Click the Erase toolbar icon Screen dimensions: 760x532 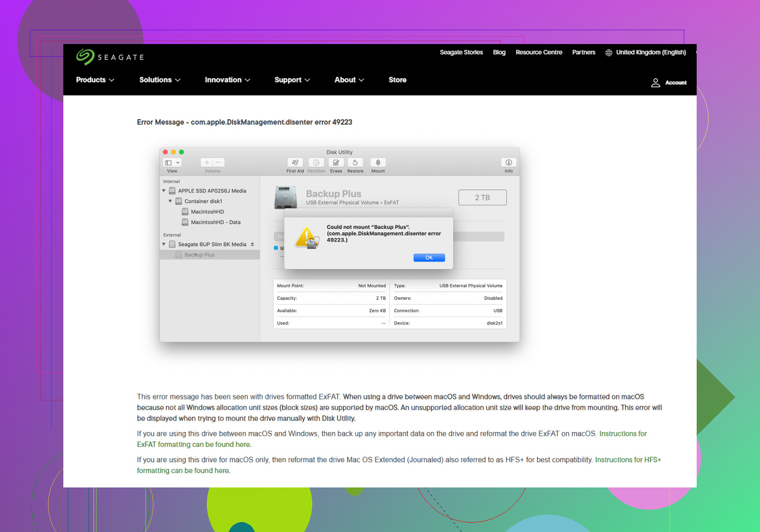click(336, 162)
